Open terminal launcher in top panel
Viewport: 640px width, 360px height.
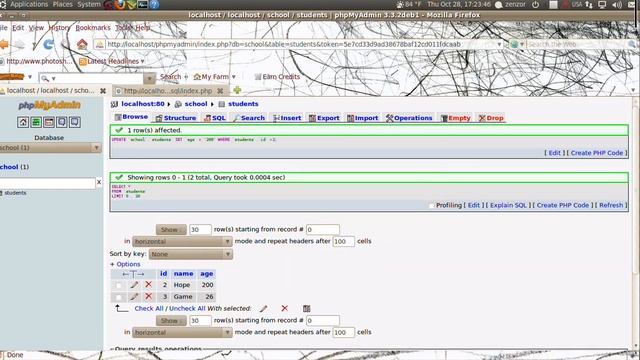click(143, 4)
